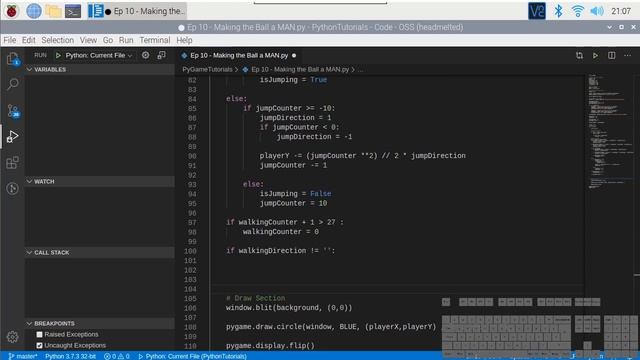Open the debug console icon
This screenshot has height=360, width=640.
click(162, 55)
